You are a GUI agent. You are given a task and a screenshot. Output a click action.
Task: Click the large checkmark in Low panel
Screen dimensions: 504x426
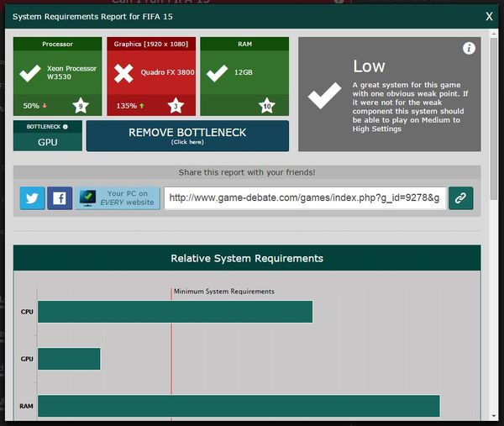[x=324, y=96]
